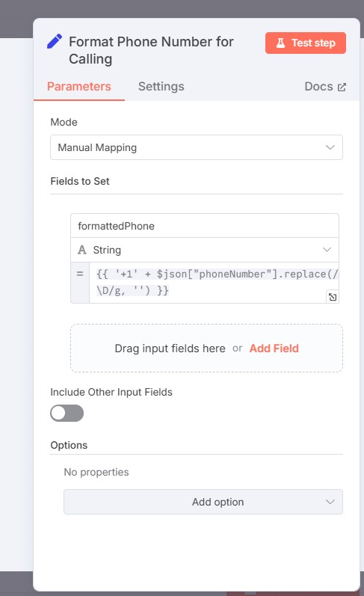Toggle Include Other Input Fields switch
This screenshot has height=596, width=364.
pos(67,414)
